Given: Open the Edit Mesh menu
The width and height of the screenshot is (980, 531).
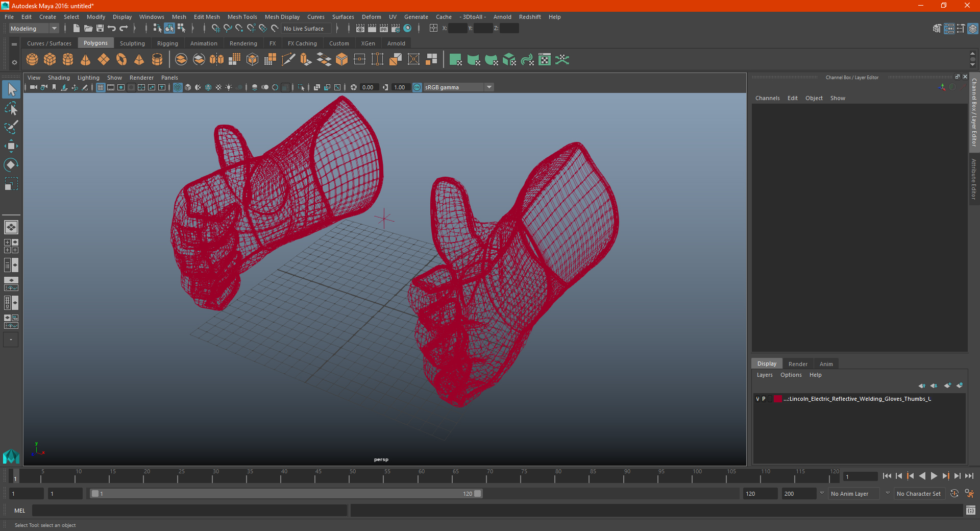Looking at the screenshot, I should click(x=207, y=17).
